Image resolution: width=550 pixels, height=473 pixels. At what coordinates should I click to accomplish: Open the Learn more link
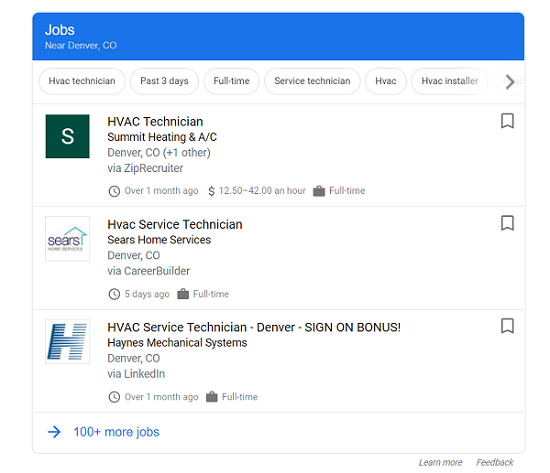pyautogui.click(x=441, y=462)
